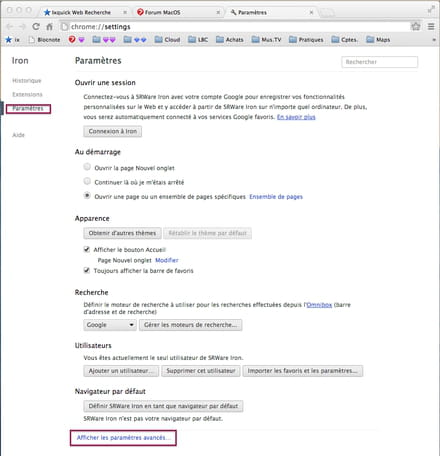Close the Paramètres tab

tap(311, 12)
